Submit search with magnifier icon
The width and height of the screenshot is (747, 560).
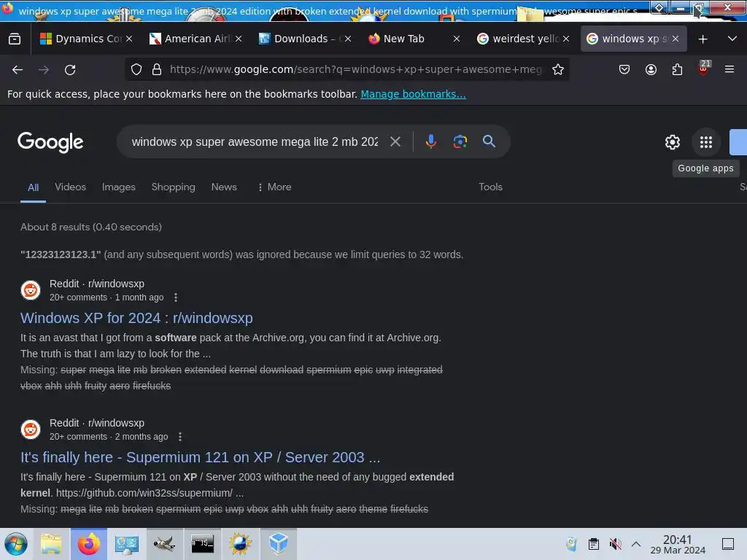pyautogui.click(x=489, y=141)
